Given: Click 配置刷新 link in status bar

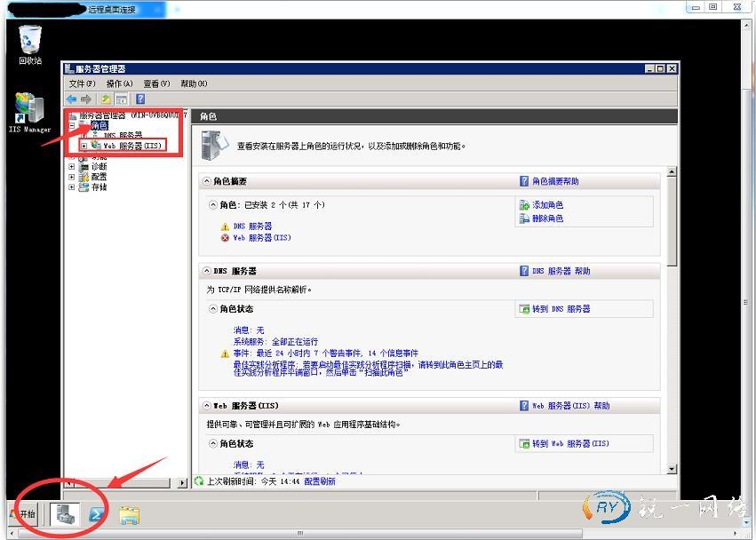Looking at the screenshot, I should pos(320,481).
